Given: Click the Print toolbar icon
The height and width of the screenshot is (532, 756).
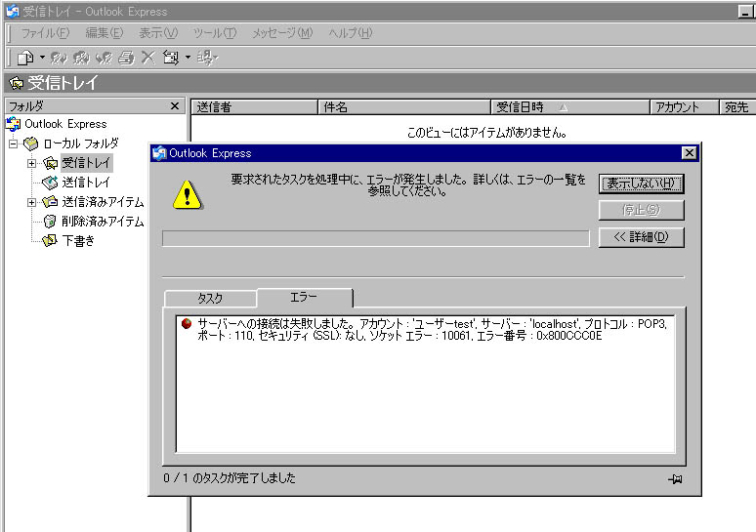Looking at the screenshot, I should (126, 58).
